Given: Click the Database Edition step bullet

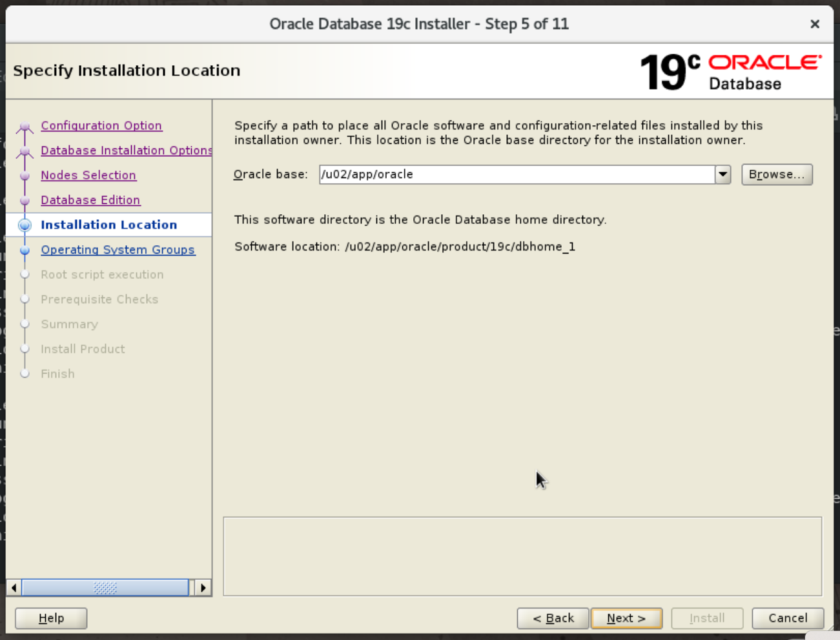Looking at the screenshot, I should [x=25, y=201].
